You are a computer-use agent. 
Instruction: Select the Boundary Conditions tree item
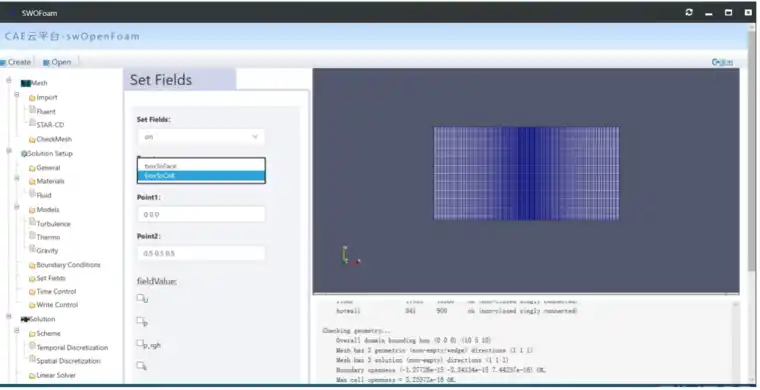(x=68, y=265)
